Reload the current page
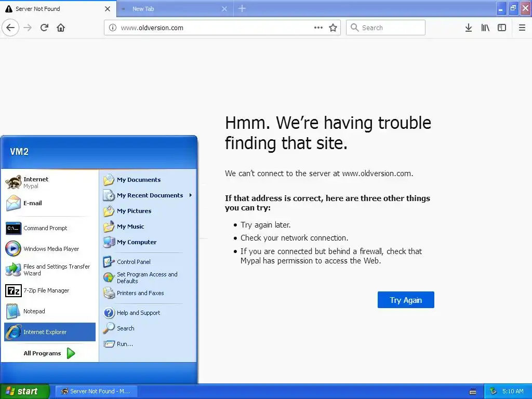 pos(44,28)
